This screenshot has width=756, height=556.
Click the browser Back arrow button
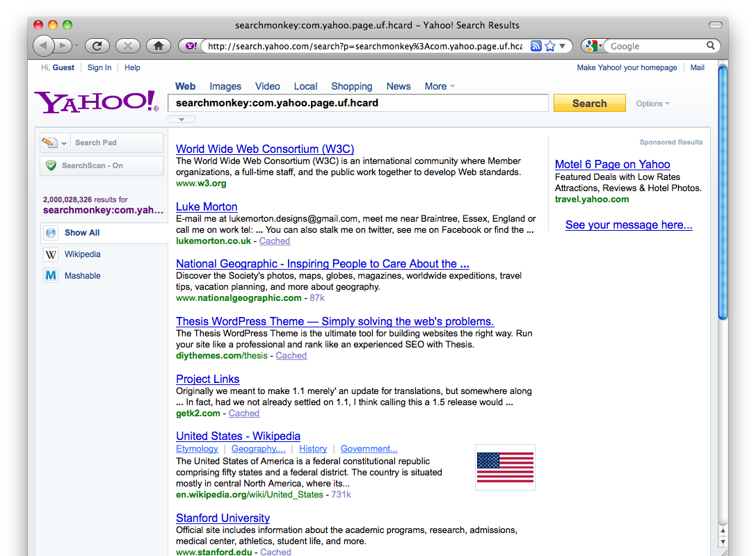pos(43,46)
